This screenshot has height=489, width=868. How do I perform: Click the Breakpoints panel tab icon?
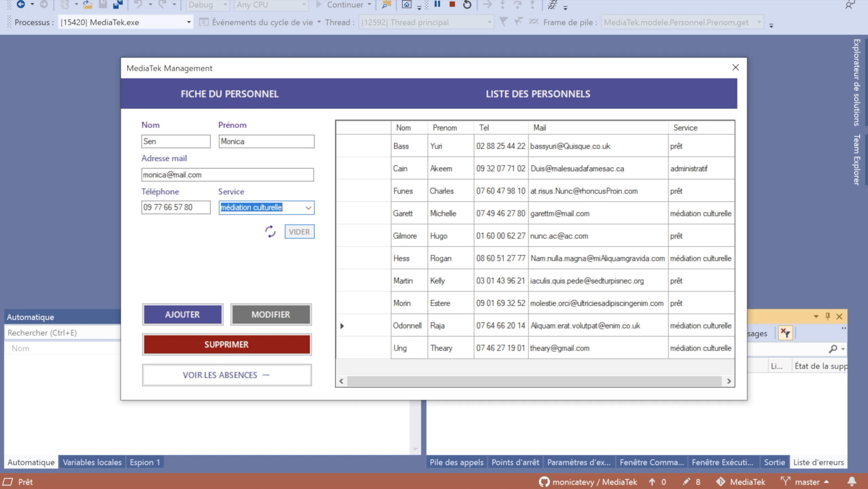coord(514,461)
